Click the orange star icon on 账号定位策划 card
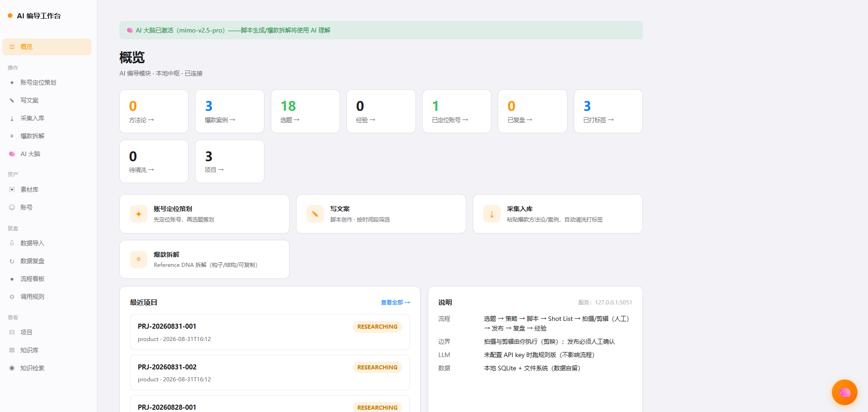The image size is (868, 412). click(x=139, y=214)
